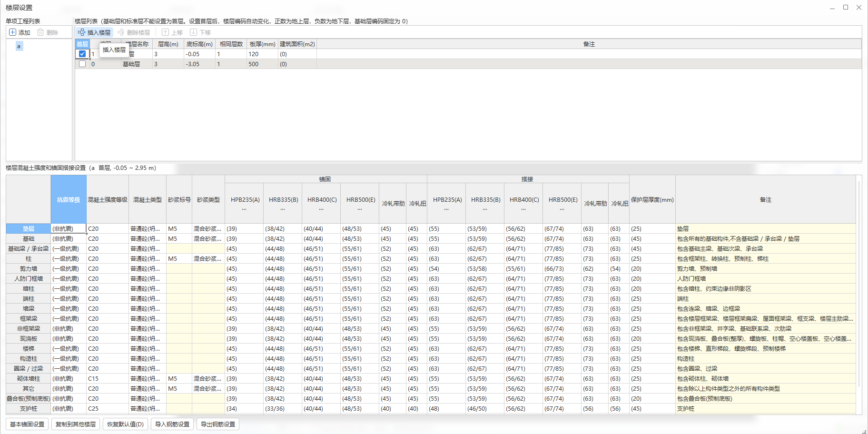
Task: Uncheck the 首层 checkbox for floor 1
Action: (x=82, y=54)
